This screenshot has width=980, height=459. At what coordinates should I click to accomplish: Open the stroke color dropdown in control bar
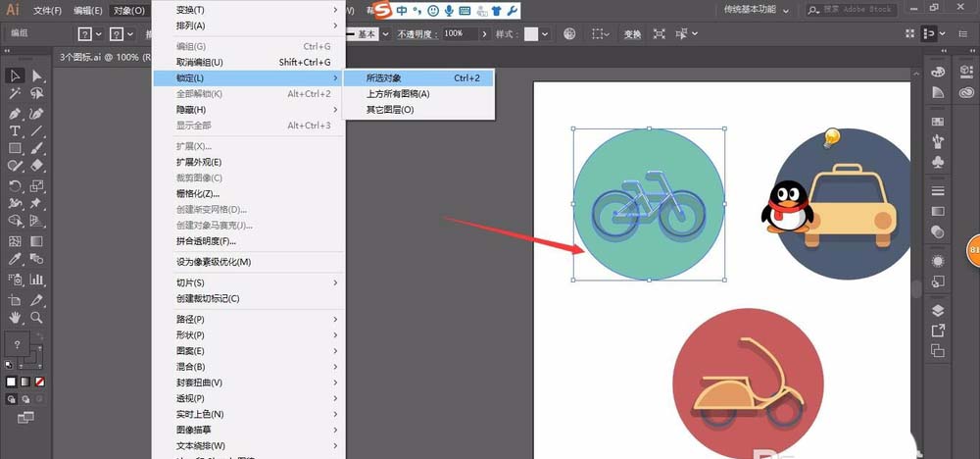pyautogui.click(x=130, y=34)
